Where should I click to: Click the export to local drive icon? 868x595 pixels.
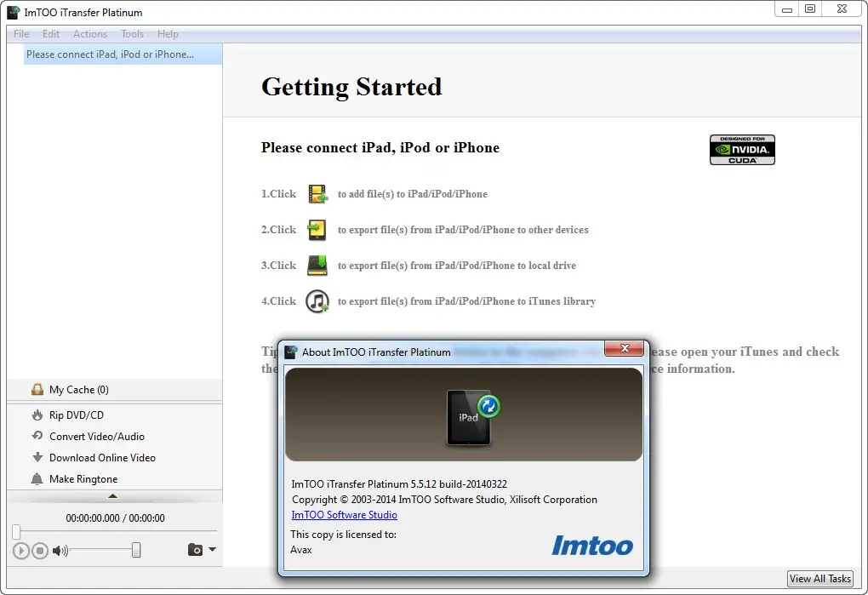317,265
